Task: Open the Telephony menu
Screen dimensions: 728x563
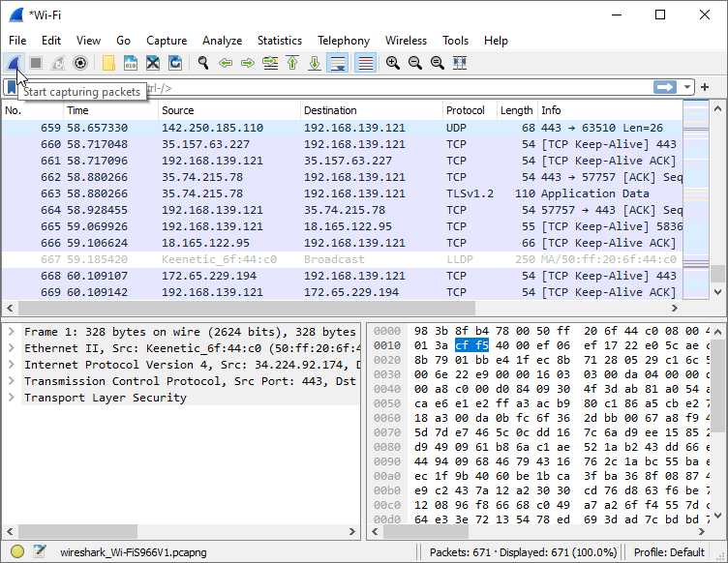Action: (x=343, y=41)
